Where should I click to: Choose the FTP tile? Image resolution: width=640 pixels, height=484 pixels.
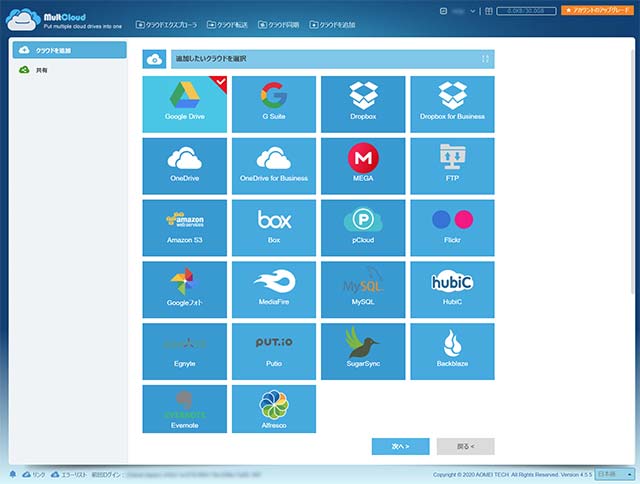(x=452, y=166)
